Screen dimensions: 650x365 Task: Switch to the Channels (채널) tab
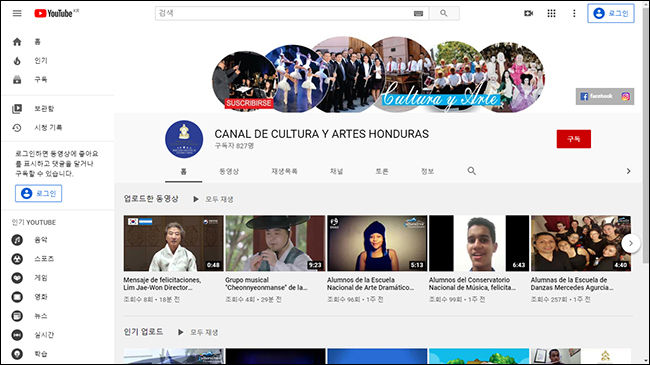pos(336,171)
